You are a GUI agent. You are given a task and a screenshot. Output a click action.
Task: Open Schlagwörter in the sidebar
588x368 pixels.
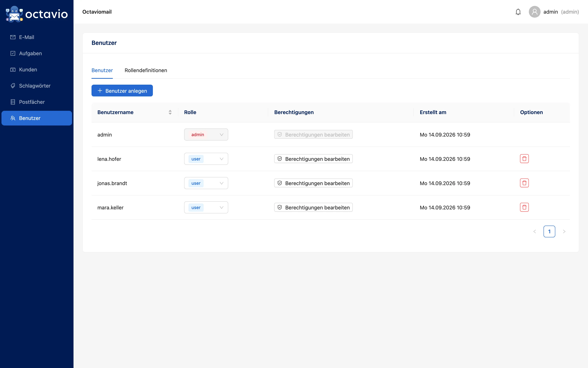37,86
